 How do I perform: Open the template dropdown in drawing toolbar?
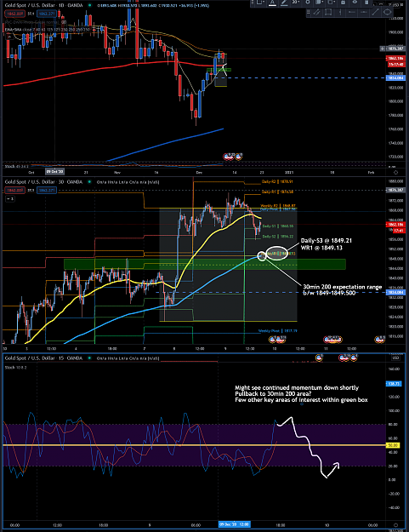coord(260,3)
